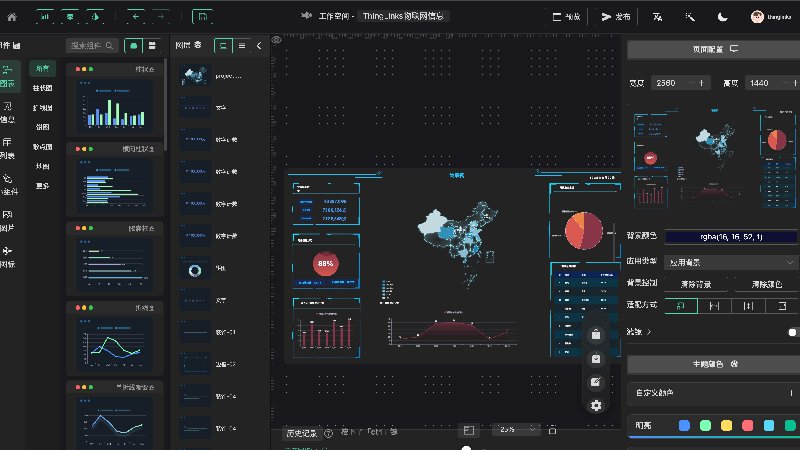
Task: Click the component search box
Action: [x=92, y=46]
